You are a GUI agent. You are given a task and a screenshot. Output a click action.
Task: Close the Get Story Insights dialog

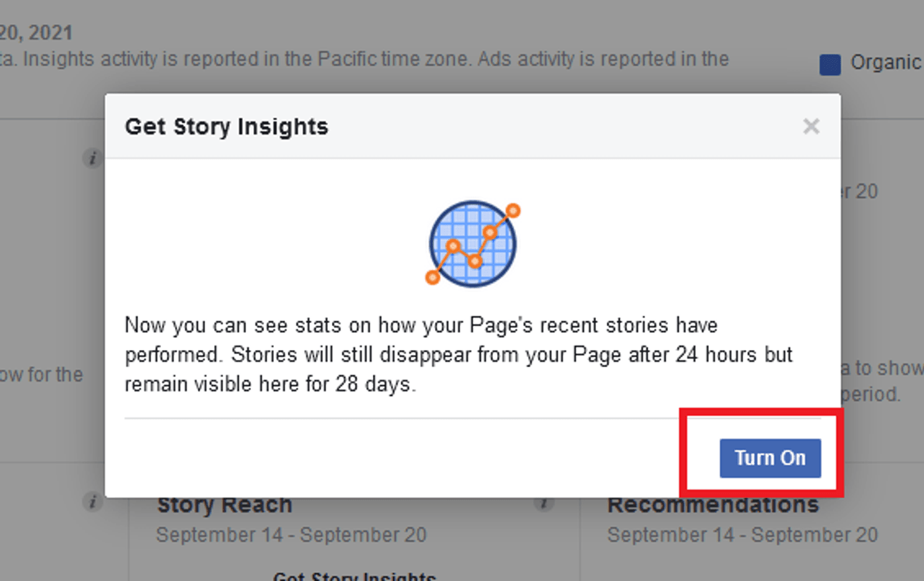[811, 126]
